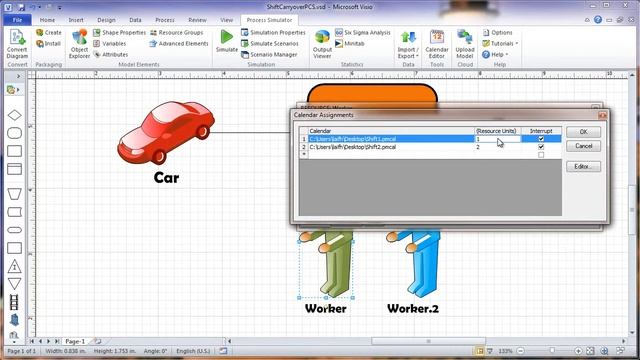The image size is (640, 360).
Task: Open the Scenario Manager
Action: pyautogui.click(x=269, y=54)
